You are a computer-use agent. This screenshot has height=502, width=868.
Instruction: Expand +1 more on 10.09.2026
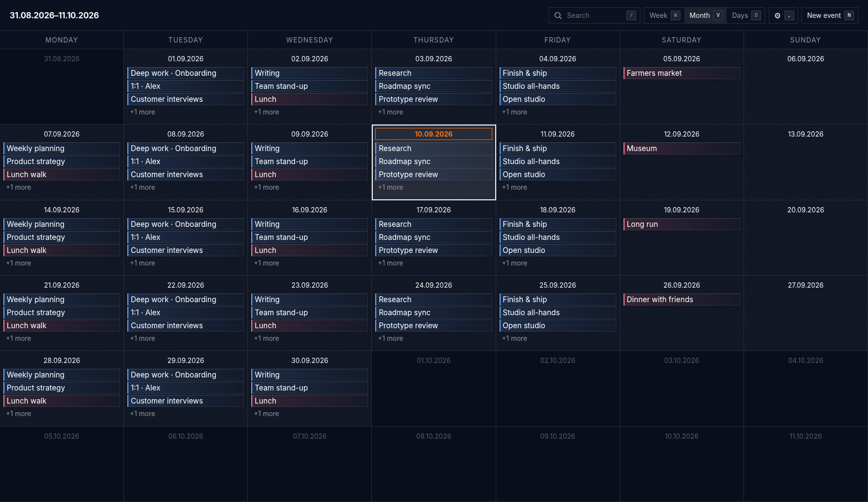pos(391,187)
